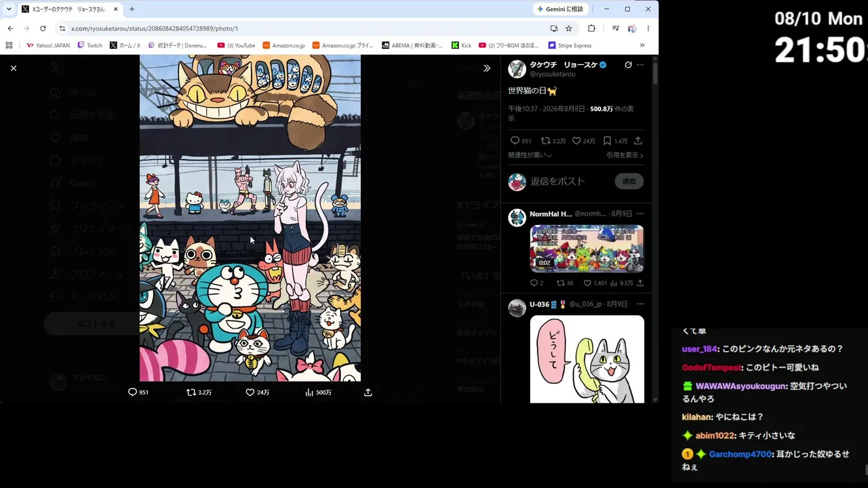Like the NormHal H... reply with 1,401 likes
The height and width of the screenshot is (488, 868).
(x=587, y=283)
